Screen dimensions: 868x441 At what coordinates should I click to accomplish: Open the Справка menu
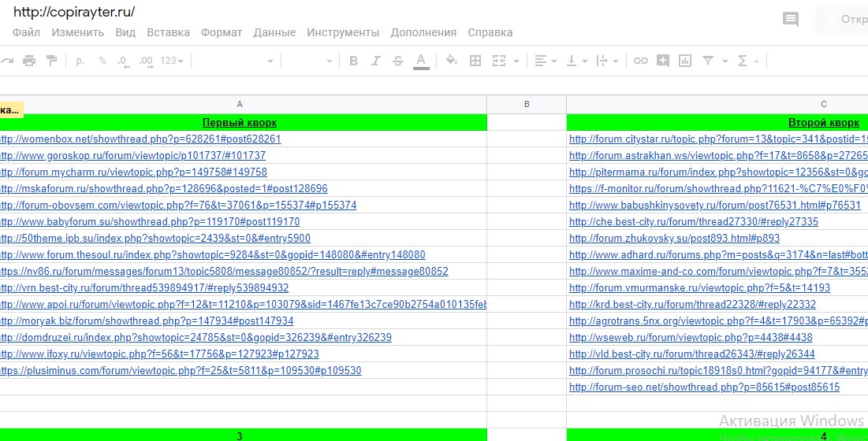tap(490, 32)
